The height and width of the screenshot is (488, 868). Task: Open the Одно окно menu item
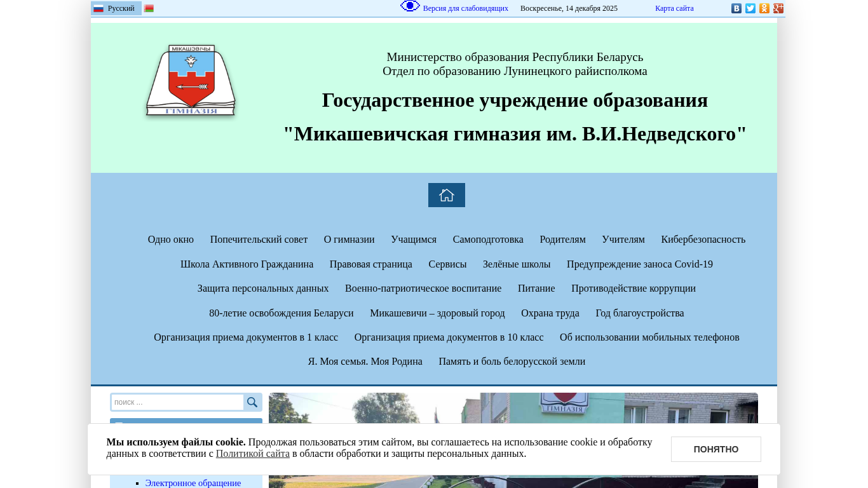click(x=171, y=240)
